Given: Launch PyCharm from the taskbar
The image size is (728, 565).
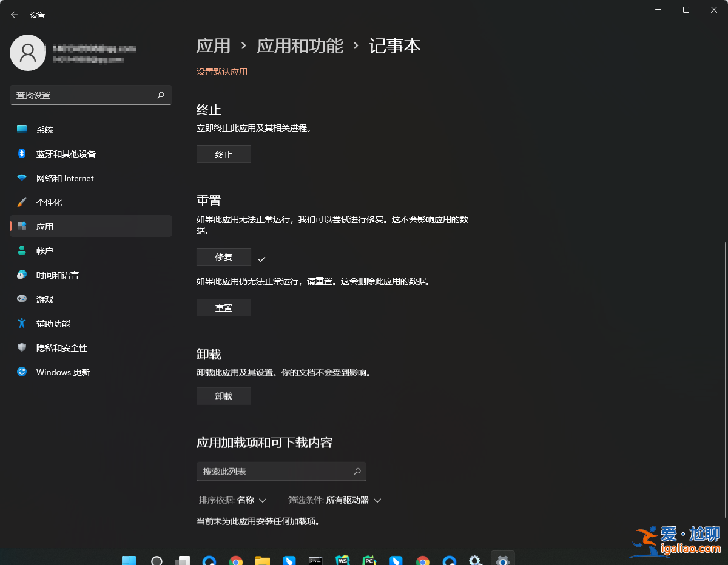Looking at the screenshot, I should [x=369, y=559].
